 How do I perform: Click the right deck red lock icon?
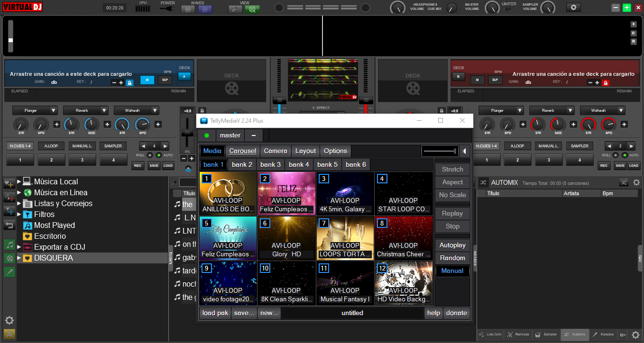[x=605, y=83]
